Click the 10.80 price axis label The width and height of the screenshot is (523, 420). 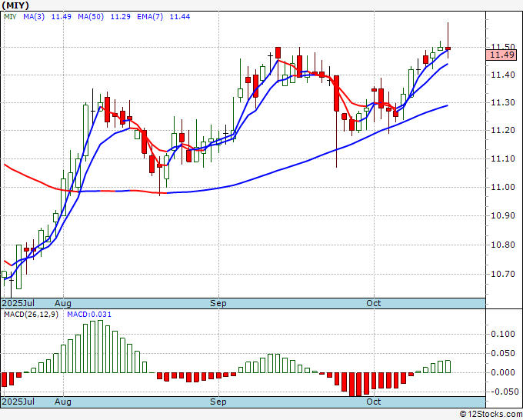click(503, 245)
